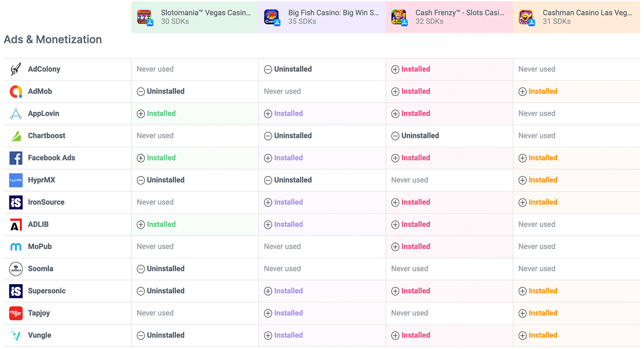Click the Big Fish Casino app icon
644x349 pixels.
(x=272, y=17)
